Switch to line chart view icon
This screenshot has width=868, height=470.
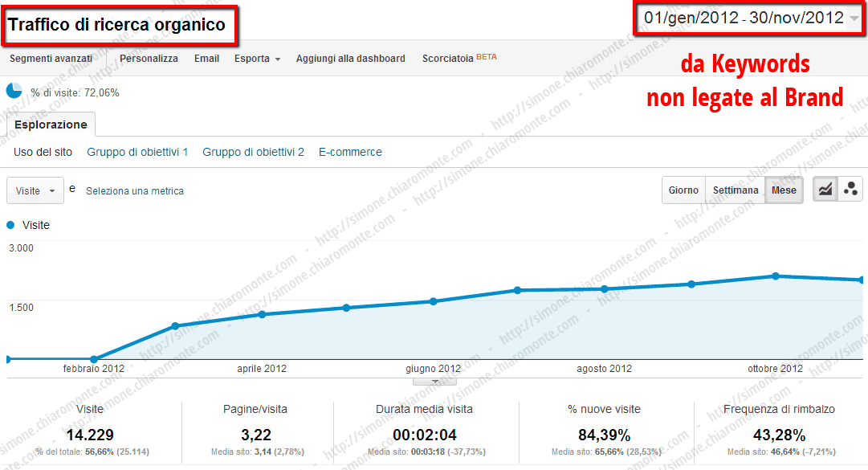pyautogui.click(x=825, y=190)
